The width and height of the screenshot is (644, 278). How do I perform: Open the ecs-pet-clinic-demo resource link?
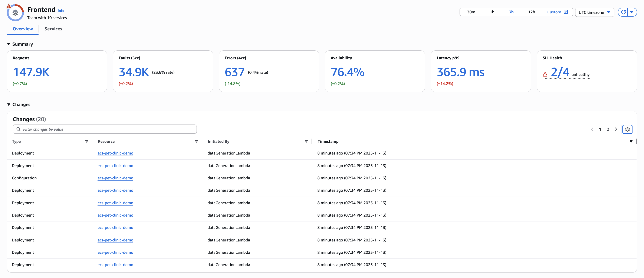click(115, 153)
